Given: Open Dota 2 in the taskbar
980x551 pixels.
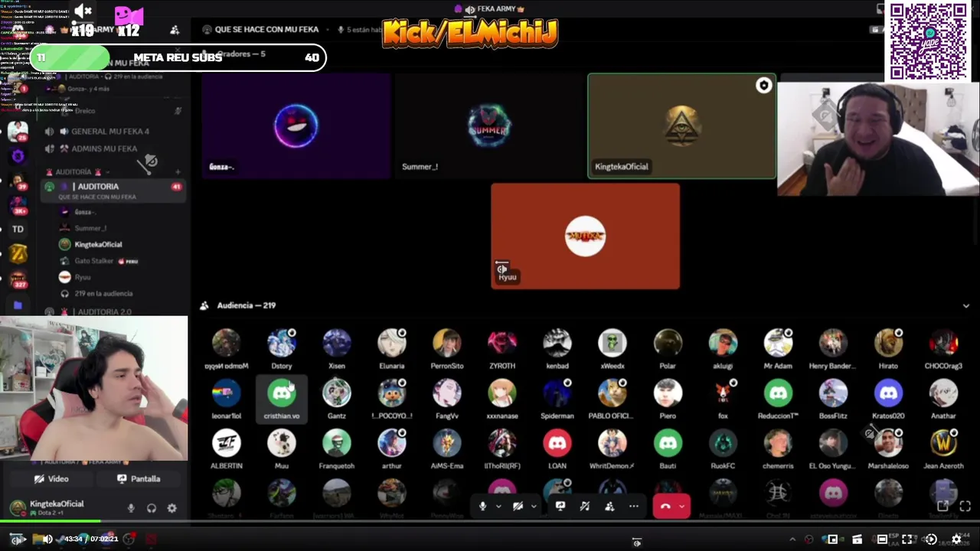Looking at the screenshot, I should point(151,540).
